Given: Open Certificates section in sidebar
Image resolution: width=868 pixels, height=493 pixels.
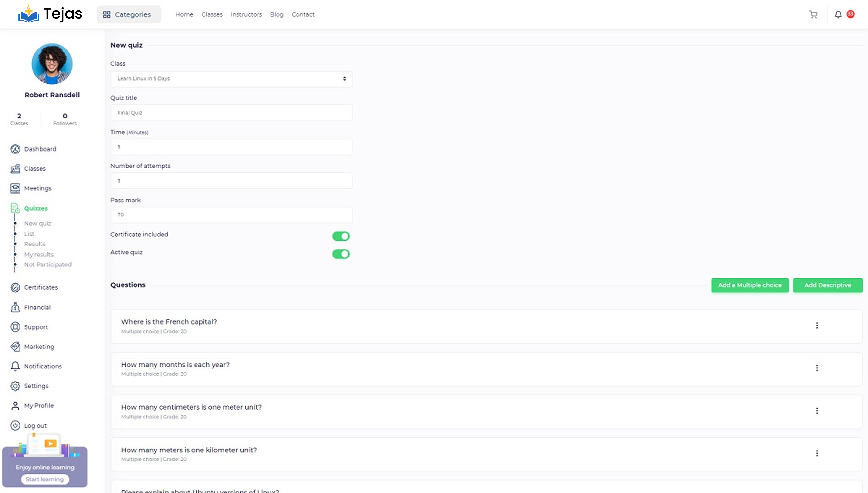Looking at the screenshot, I should (41, 287).
